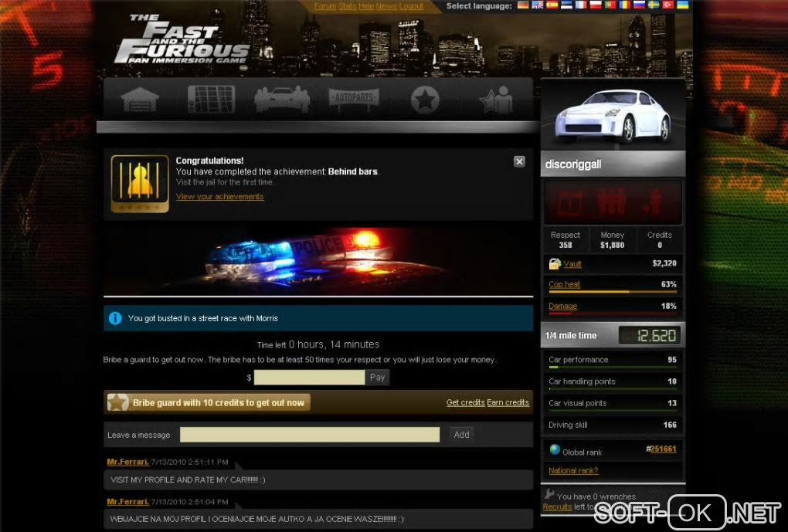Click the 12.620 quarter mile time display
The width and height of the screenshot is (788, 532).
[649, 335]
